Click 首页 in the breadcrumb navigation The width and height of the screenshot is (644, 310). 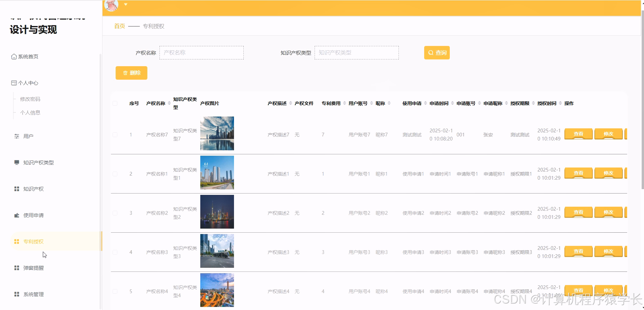(119, 26)
